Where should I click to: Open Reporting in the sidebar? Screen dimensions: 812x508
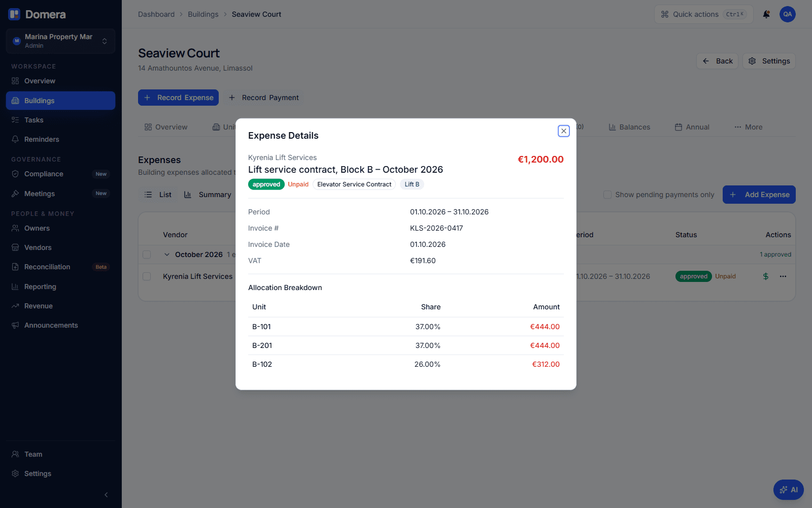pos(61,287)
